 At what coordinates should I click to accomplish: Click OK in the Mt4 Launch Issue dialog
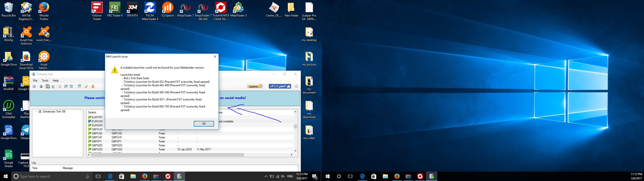click(x=203, y=124)
